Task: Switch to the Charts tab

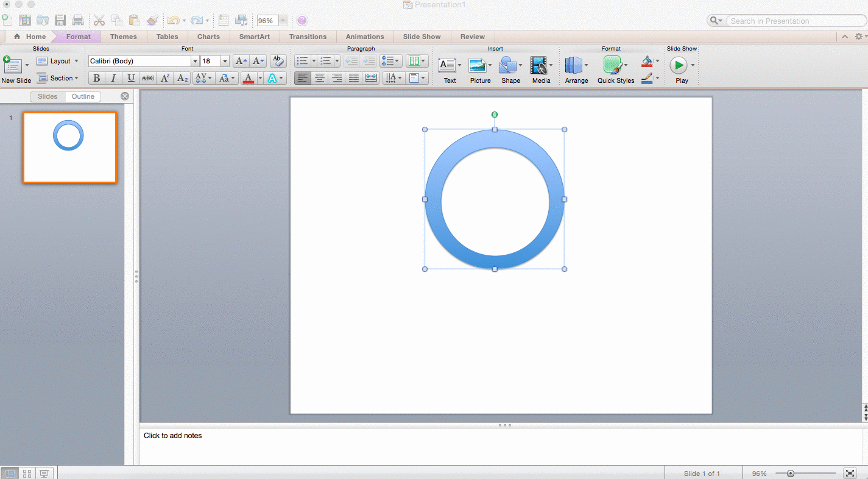Action: tap(208, 37)
